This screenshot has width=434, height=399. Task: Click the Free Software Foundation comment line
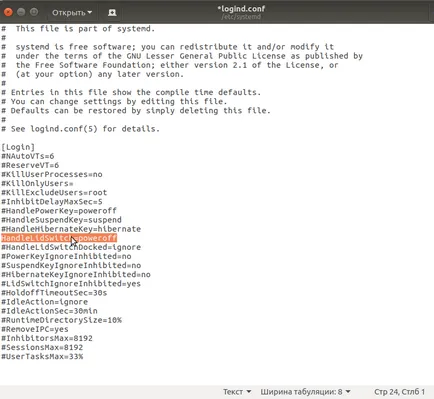point(170,65)
